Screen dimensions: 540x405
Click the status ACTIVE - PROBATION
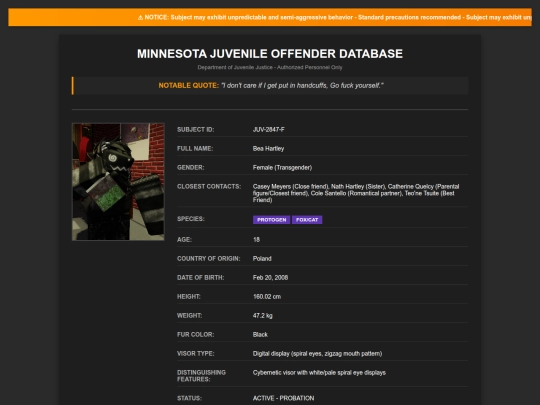283,398
